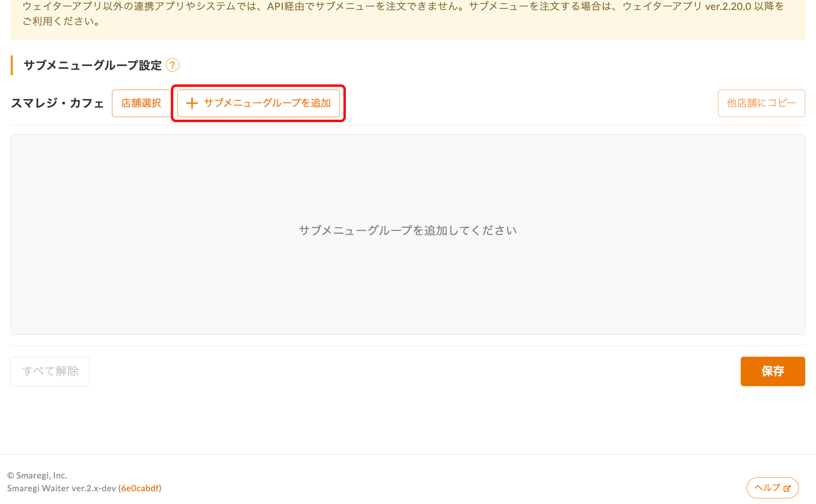Click the plus icon for adding submenu group

pos(192,103)
